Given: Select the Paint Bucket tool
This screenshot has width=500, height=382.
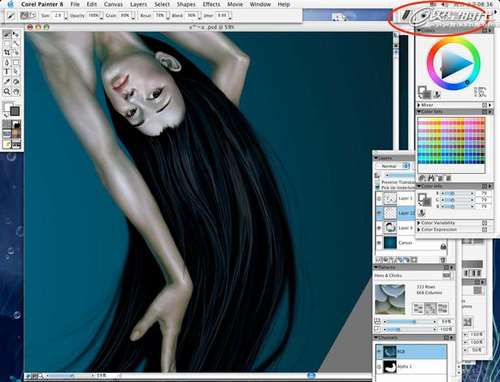Looking at the screenshot, I should [16, 81].
